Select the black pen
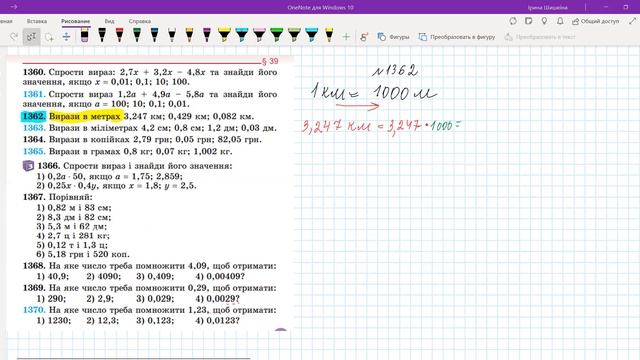Screen dimensions: 640x360 tap(102, 35)
